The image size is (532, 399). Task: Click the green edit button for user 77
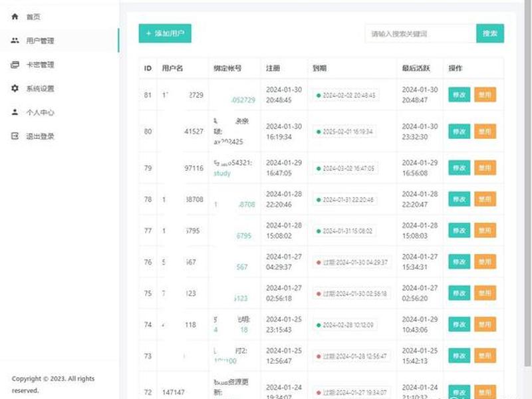click(x=459, y=230)
